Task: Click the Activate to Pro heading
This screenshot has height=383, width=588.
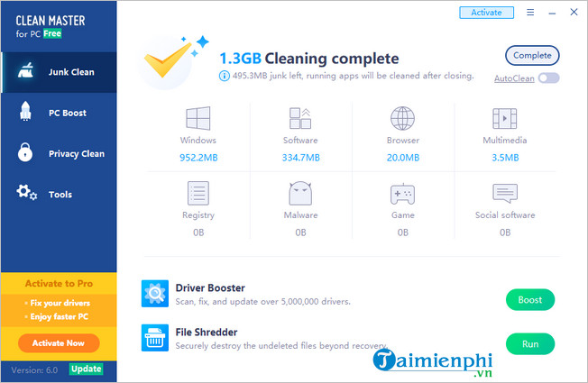Action: point(59,283)
